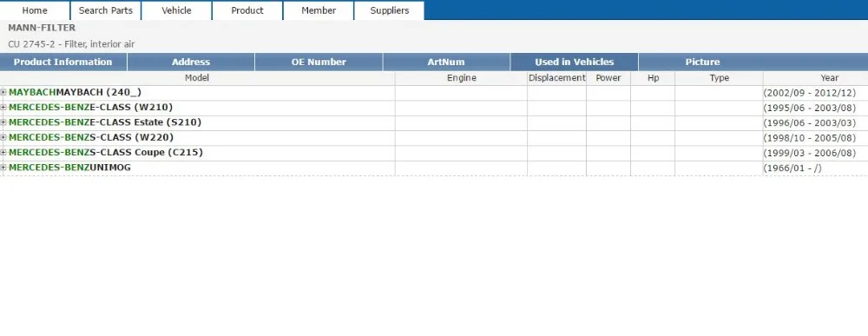Switch to the ArtNum tab
Screen dimensions: 868x336
tap(446, 62)
